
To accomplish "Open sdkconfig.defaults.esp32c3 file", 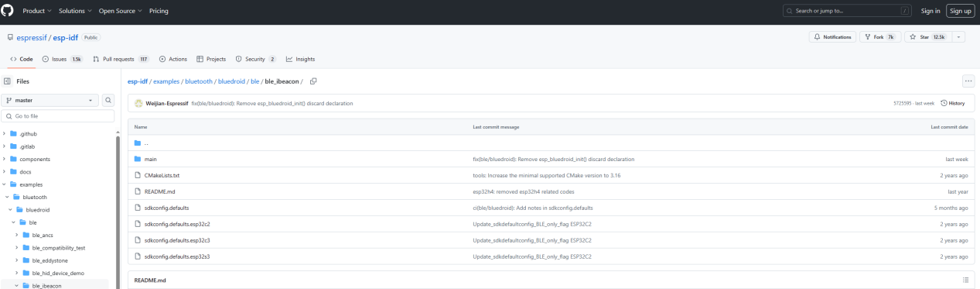I will 176,239.
